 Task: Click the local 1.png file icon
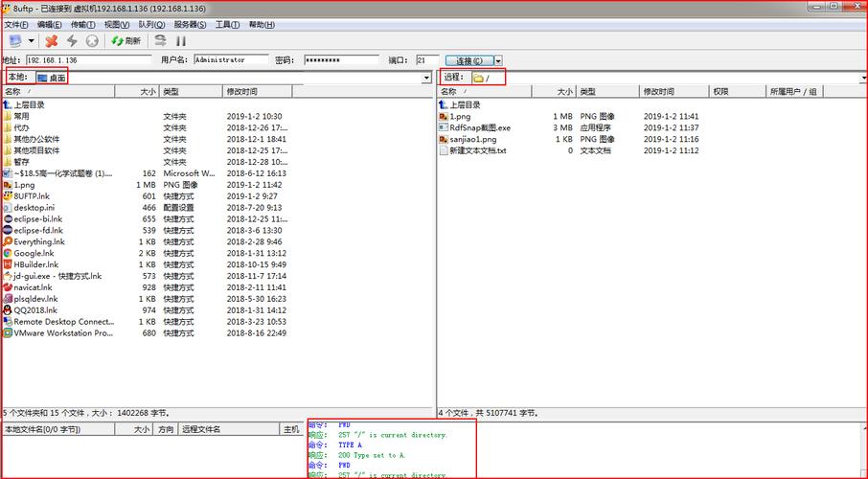(x=8, y=185)
